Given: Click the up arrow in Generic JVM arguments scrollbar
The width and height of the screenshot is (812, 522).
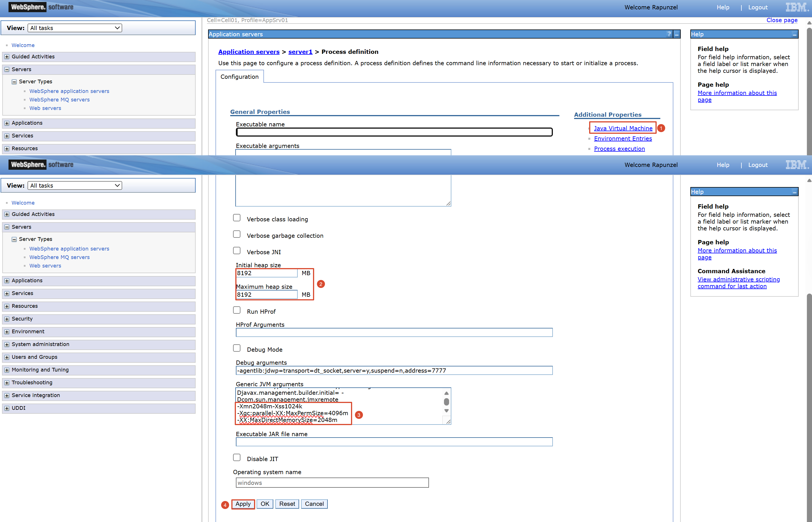Looking at the screenshot, I should click(447, 393).
